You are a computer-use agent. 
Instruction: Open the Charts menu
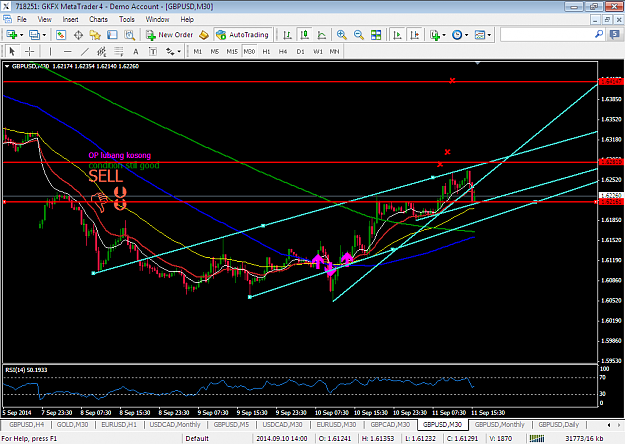98,19
